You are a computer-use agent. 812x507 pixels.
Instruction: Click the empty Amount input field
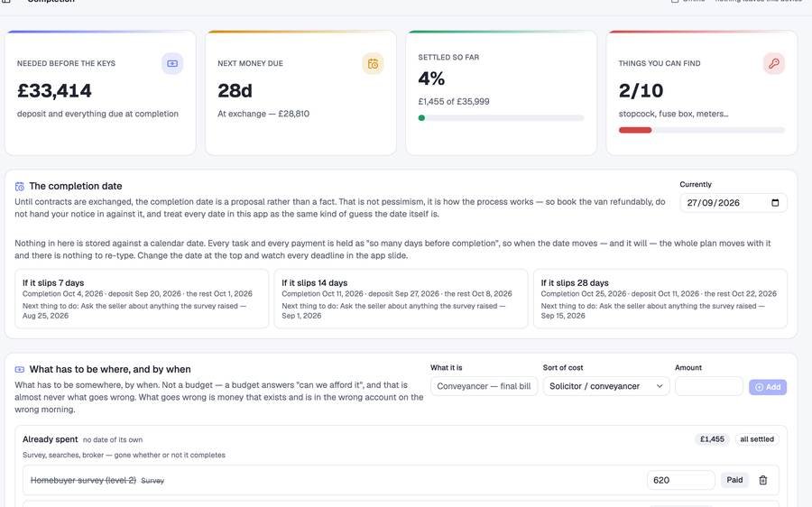(x=708, y=386)
